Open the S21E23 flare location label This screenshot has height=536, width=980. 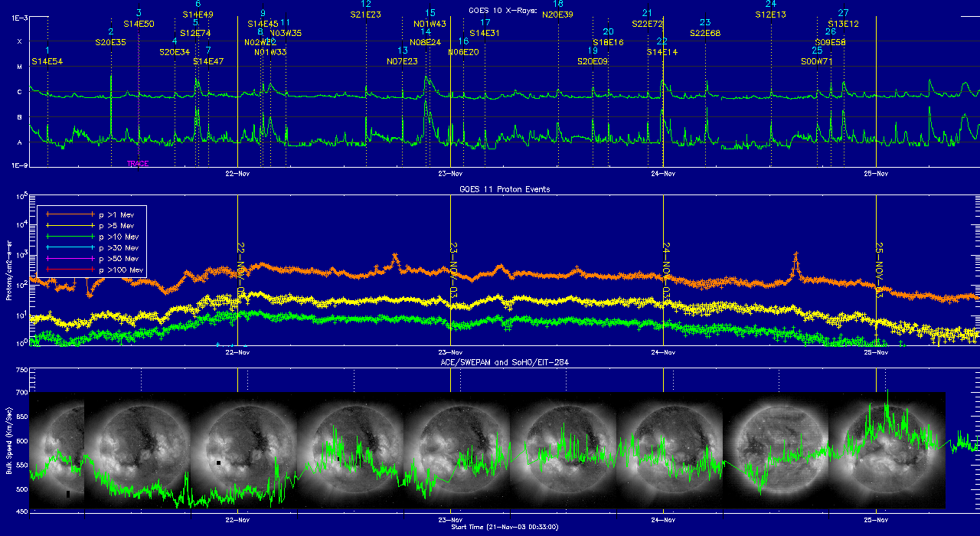[366, 15]
